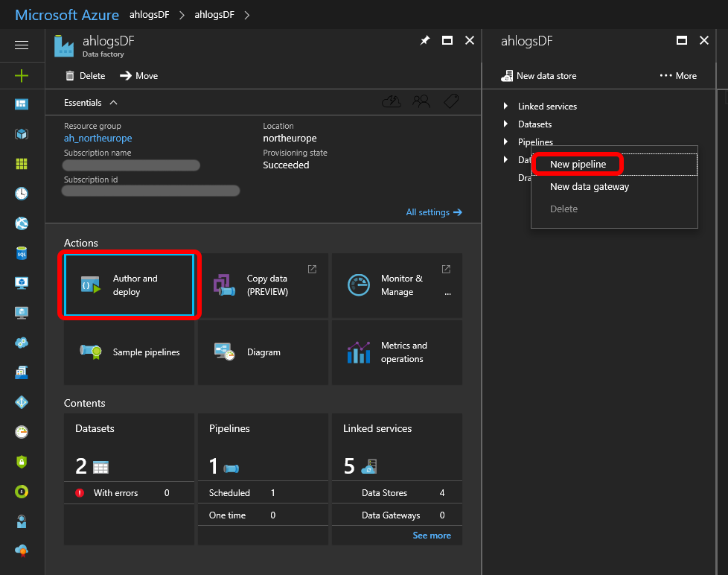Click the Scheduled pipelines row
Image resolution: width=728 pixels, height=575 pixels.
264,493
